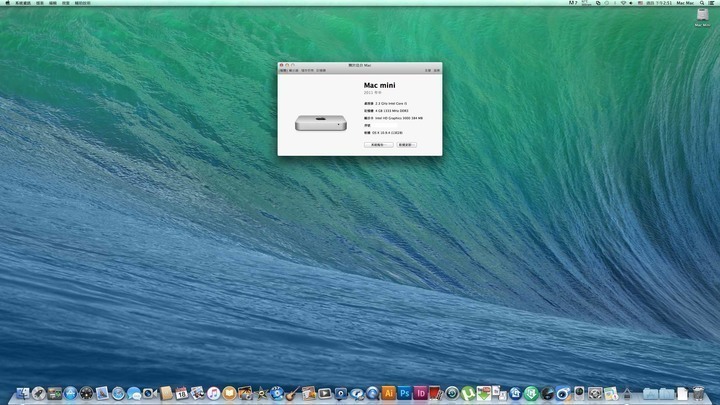720x405 pixels.
Task: Click the OS X version line
Action: 383,133
